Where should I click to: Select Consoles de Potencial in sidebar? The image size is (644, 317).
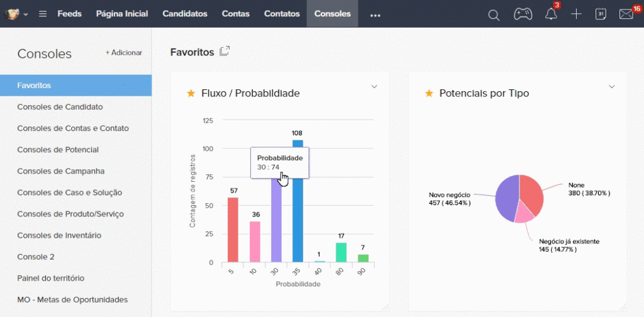coord(58,150)
